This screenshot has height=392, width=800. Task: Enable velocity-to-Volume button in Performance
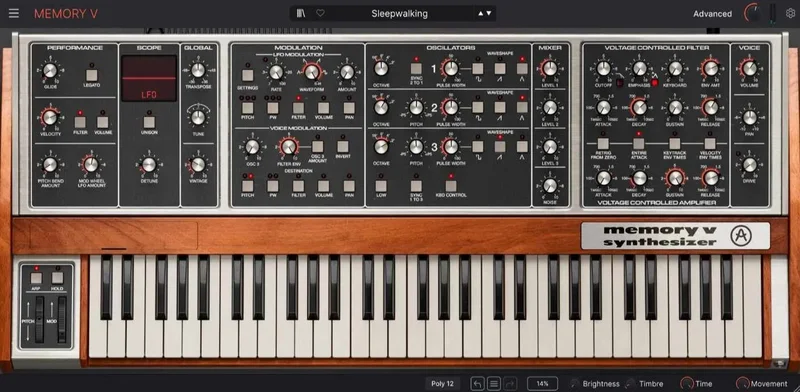pos(103,122)
